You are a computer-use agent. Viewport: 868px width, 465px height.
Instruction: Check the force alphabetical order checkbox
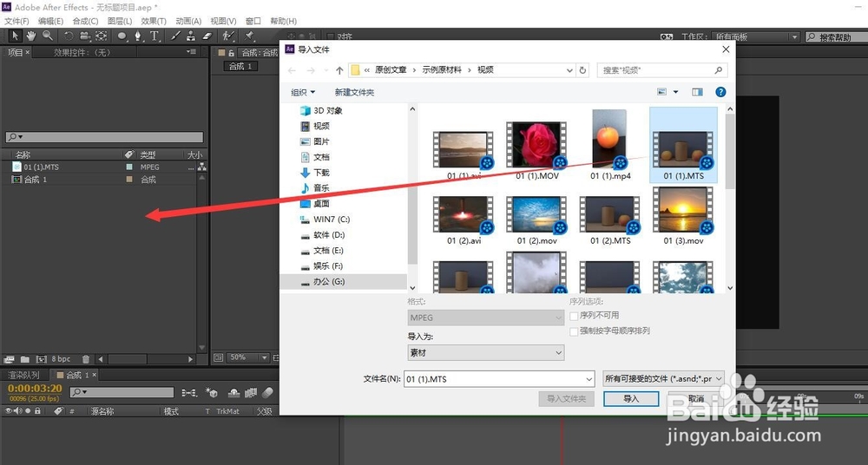[574, 331]
